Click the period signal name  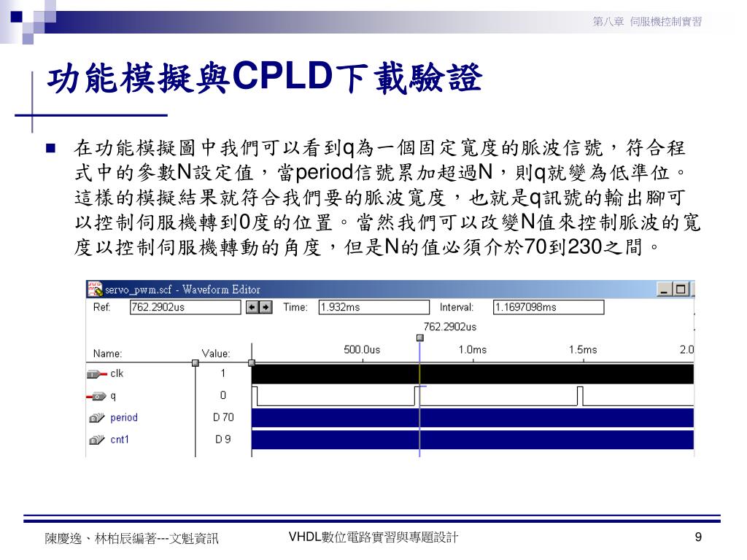click(x=124, y=418)
